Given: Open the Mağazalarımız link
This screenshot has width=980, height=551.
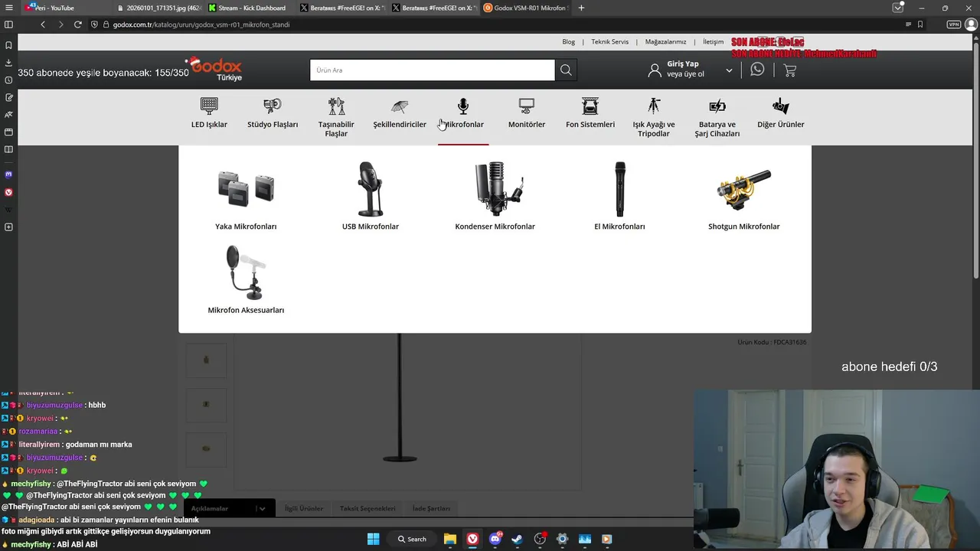Looking at the screenshot, I should (x=665, y=42).
